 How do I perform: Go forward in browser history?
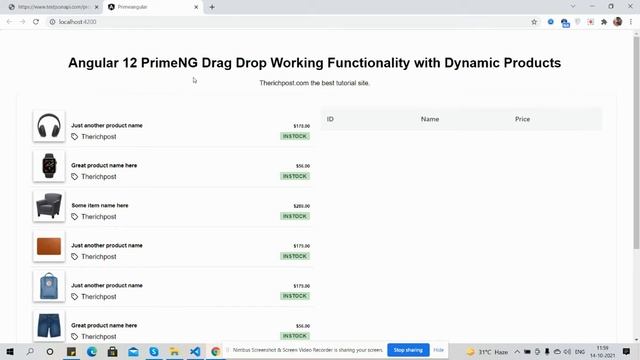point(22,22)
